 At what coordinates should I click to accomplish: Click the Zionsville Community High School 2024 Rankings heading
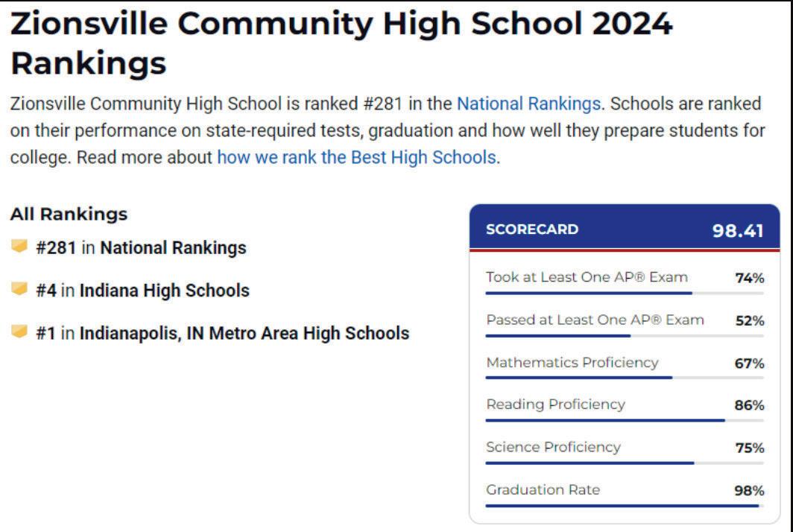pos(341,43)
